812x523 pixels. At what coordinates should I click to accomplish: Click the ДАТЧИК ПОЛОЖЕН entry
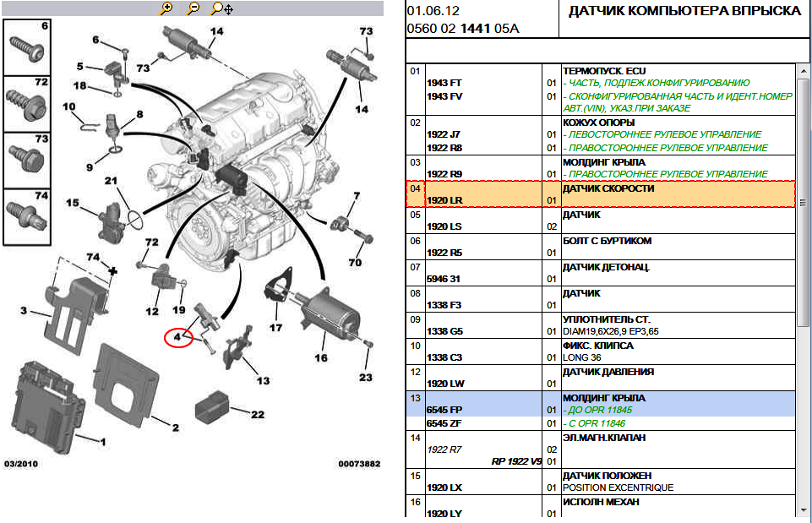pyautogui.click(x=608, y=476)
